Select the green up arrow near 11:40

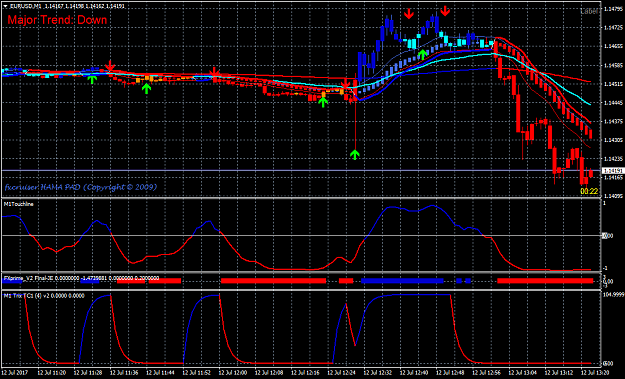point(147,88)
